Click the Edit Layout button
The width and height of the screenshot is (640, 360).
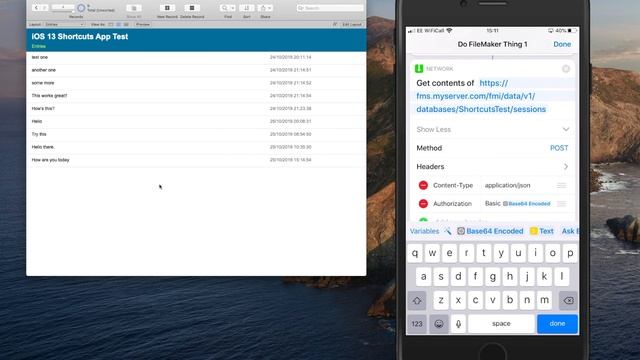tap(352, 24)
